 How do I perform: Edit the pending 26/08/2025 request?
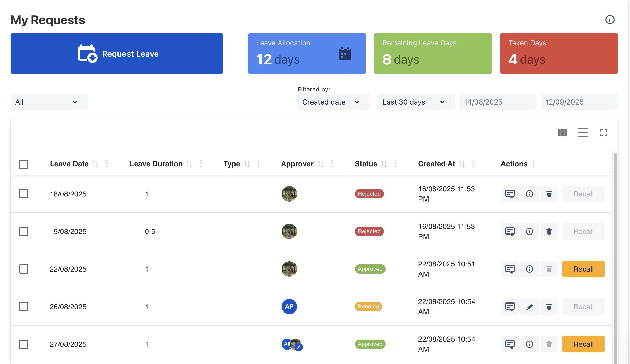(529, 307)
